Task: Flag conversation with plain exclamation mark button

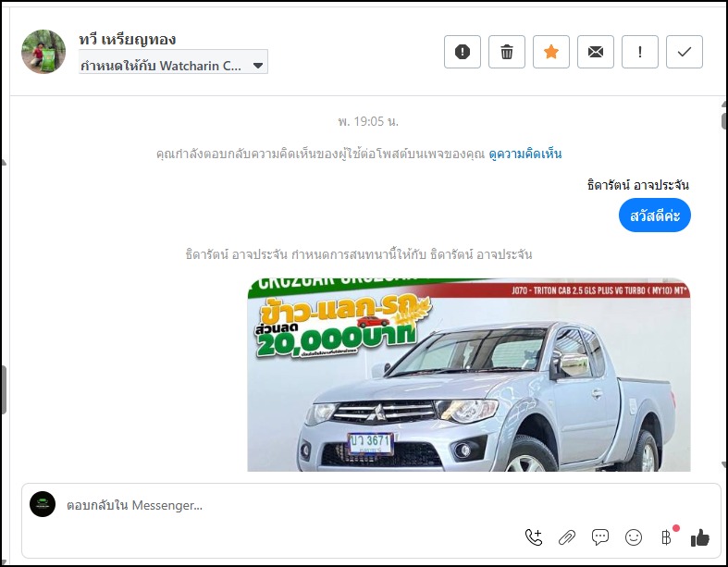Action: tap(640, 52)
